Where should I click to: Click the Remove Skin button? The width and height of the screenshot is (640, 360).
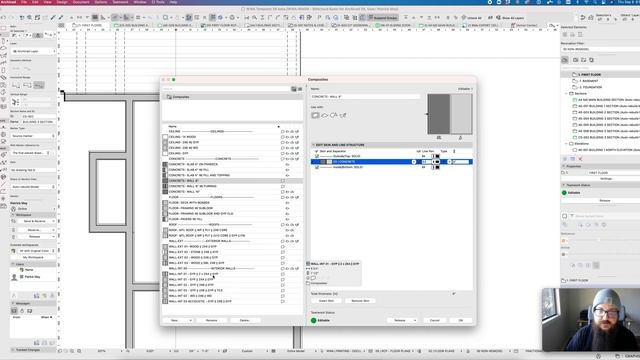pyautogui.click(x=360, y=301)
